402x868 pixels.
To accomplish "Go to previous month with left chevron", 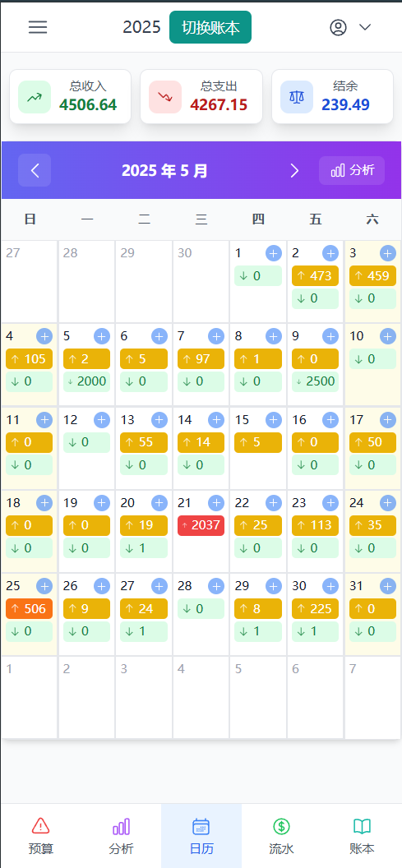I will pos(35,170).
